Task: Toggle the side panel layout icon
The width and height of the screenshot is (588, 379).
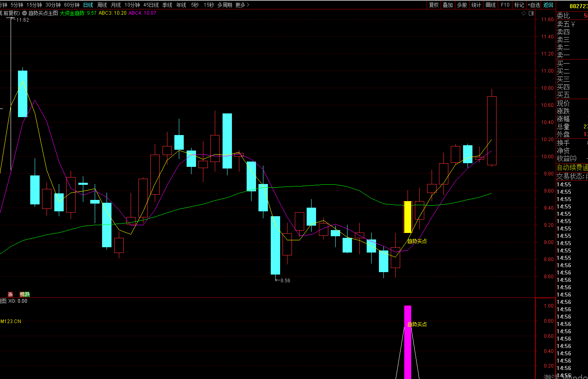Action: point(531,13)
